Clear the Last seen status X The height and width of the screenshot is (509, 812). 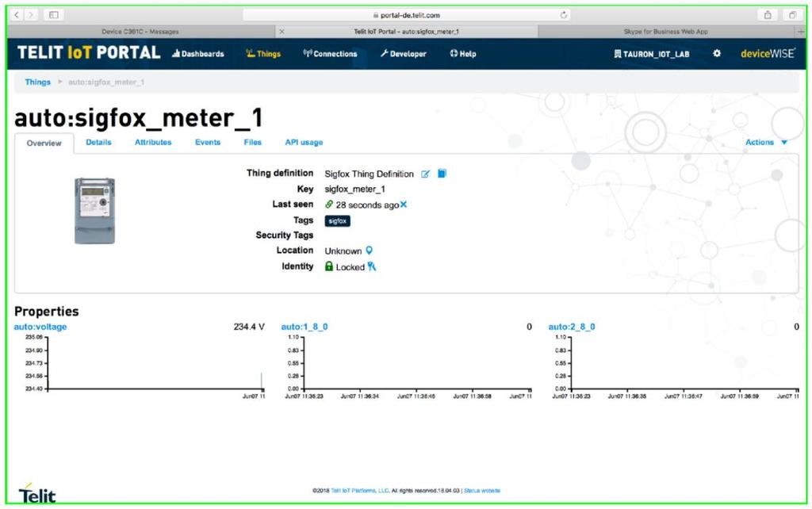[x=404, y=205]
